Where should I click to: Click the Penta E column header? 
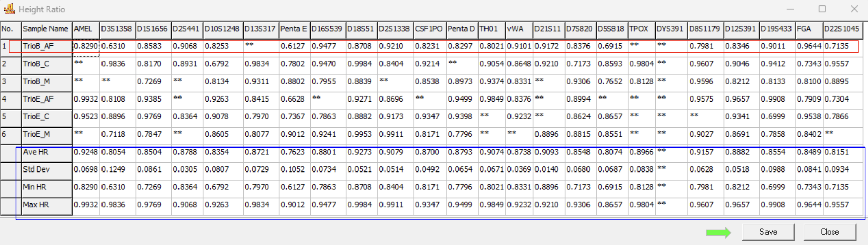294,29
